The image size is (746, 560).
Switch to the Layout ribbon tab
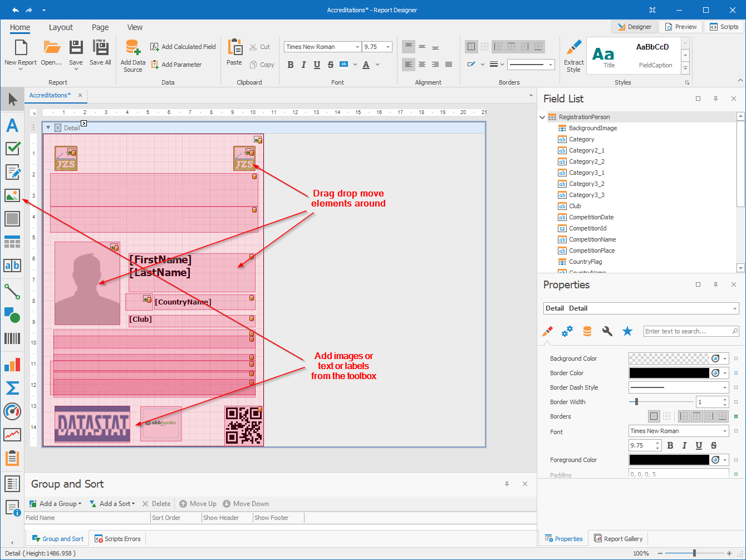tap(61, 27)
